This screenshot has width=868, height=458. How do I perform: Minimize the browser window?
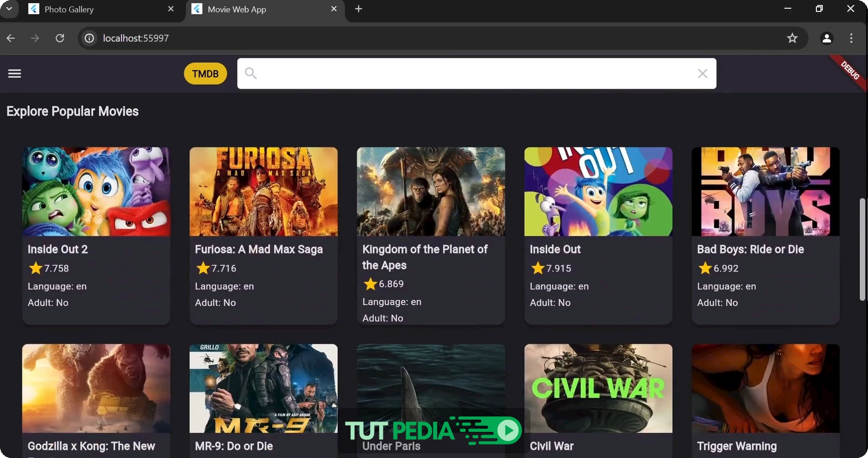tap(788, 9)
